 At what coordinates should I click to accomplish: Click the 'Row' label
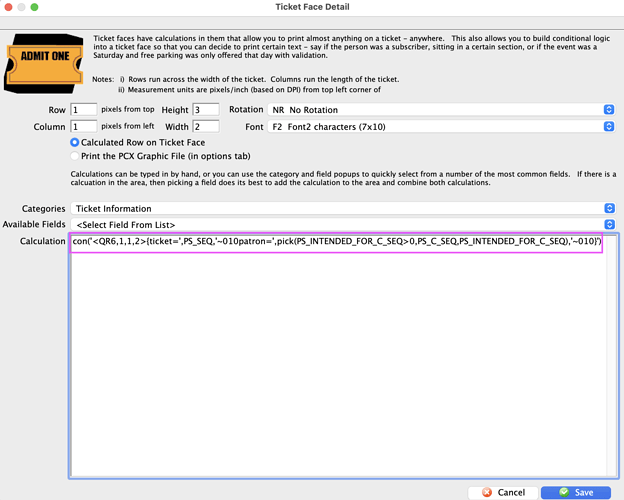(57, 110)
